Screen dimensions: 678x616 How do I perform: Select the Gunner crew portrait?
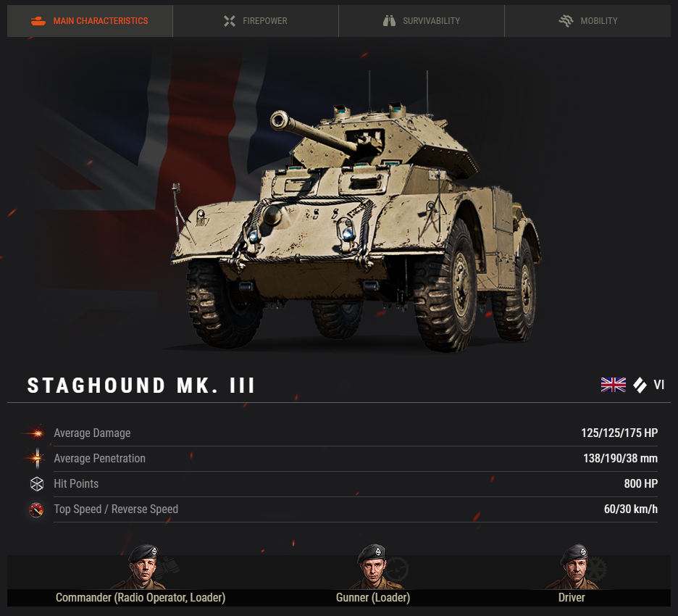[x=374, y=566]
